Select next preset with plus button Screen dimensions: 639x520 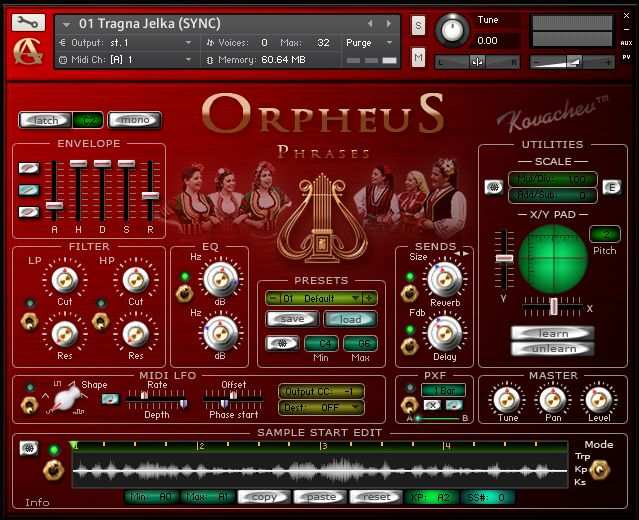point(370,298)
